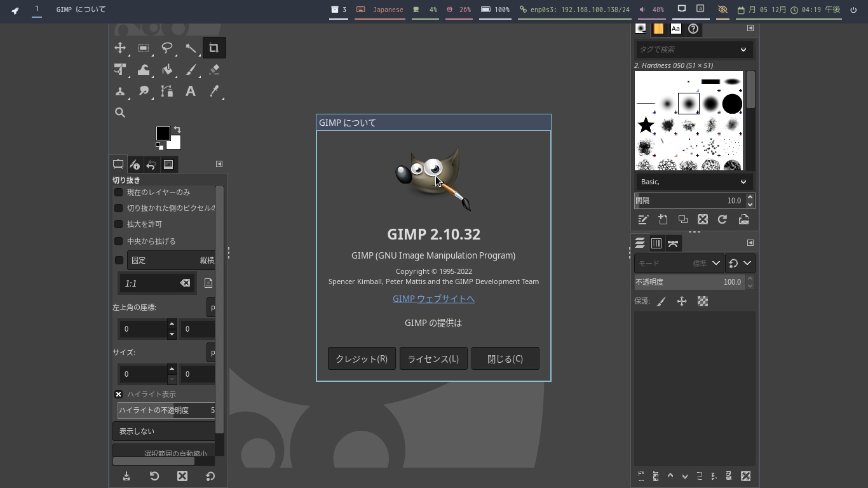Disable the ハイライト表示 checkbox

(x=118, y=394)
